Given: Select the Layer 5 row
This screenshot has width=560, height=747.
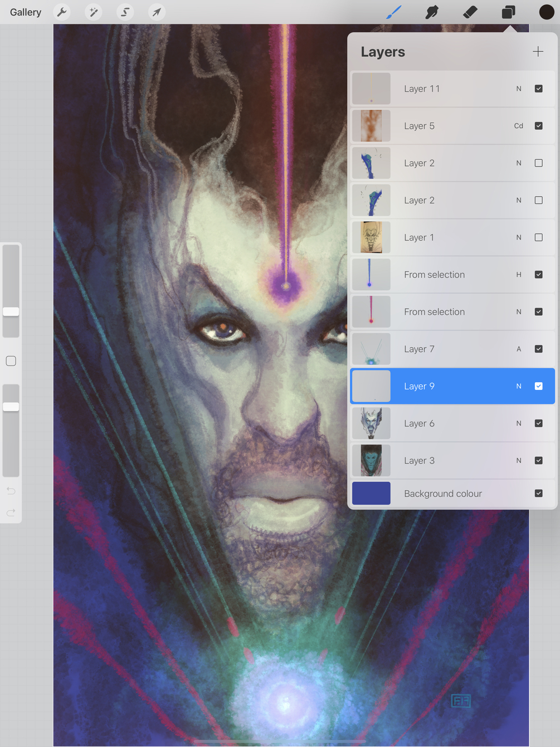Looking at the screenshot, I should point(452,126).
